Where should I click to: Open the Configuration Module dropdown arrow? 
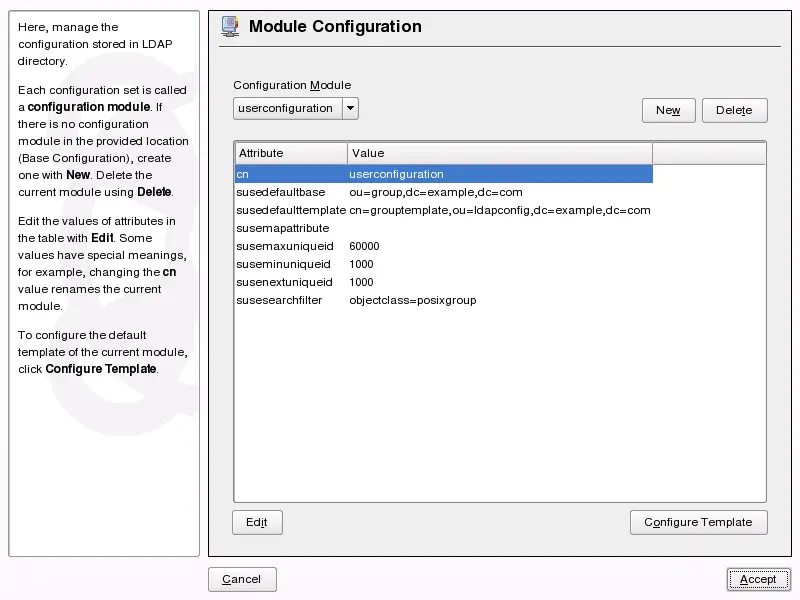(x=350, y=108)
